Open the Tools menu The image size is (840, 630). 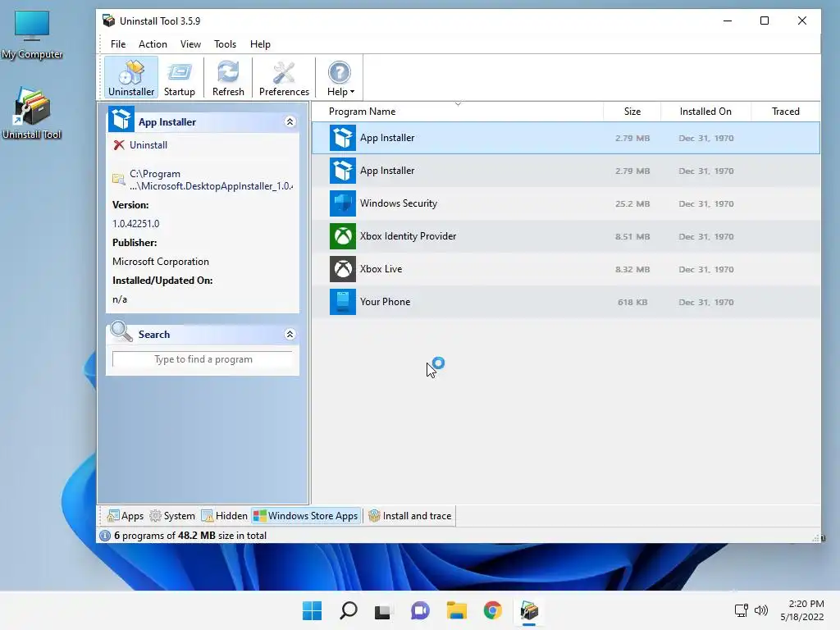(x=225, y=44)
